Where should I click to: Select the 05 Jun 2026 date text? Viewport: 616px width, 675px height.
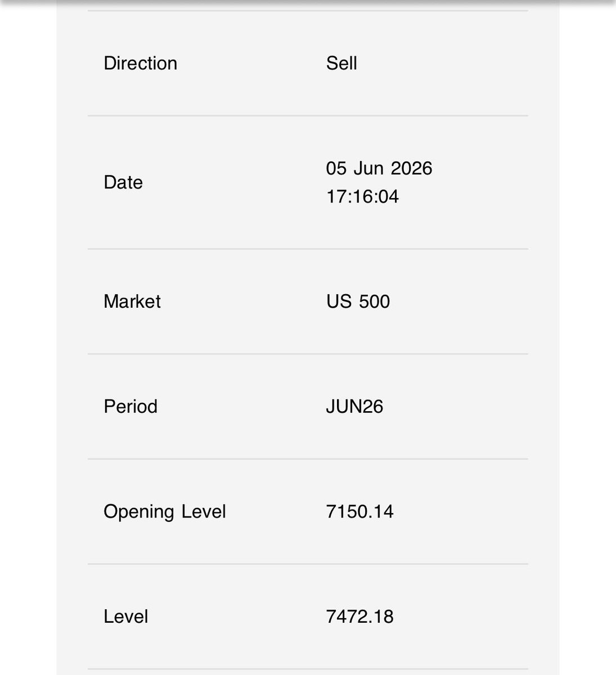pyautogui.click(x=379, y=168)
